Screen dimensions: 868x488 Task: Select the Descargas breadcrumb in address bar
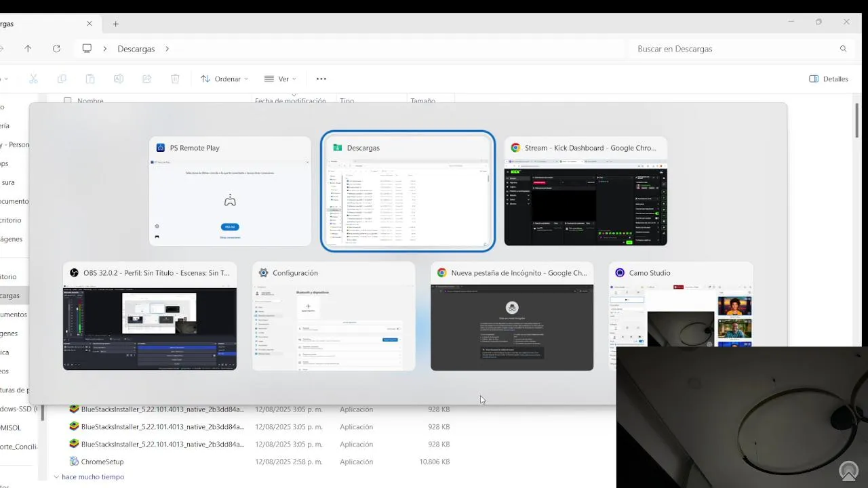pos(136,49)
